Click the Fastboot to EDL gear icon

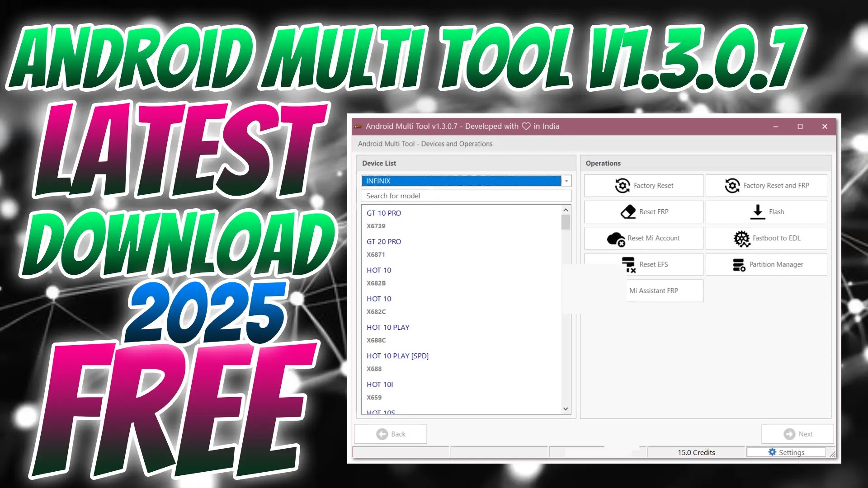pos(741,239)
